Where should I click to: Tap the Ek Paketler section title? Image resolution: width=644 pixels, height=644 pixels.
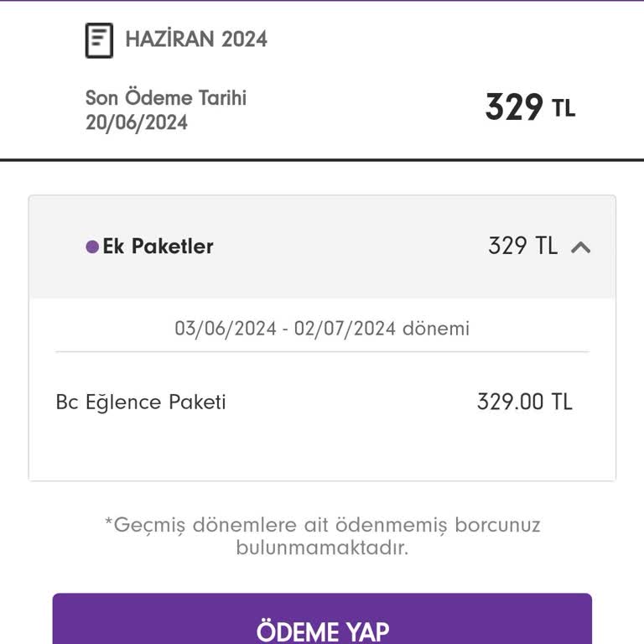[x=158, y=247]
